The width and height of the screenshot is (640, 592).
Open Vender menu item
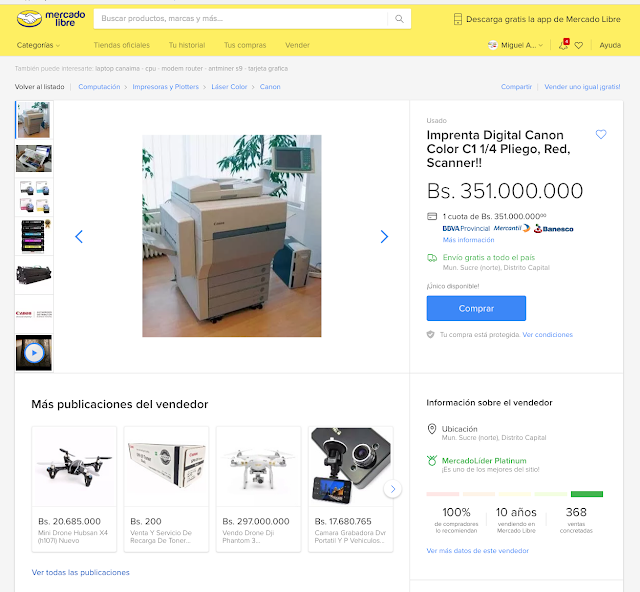point(297,45)
